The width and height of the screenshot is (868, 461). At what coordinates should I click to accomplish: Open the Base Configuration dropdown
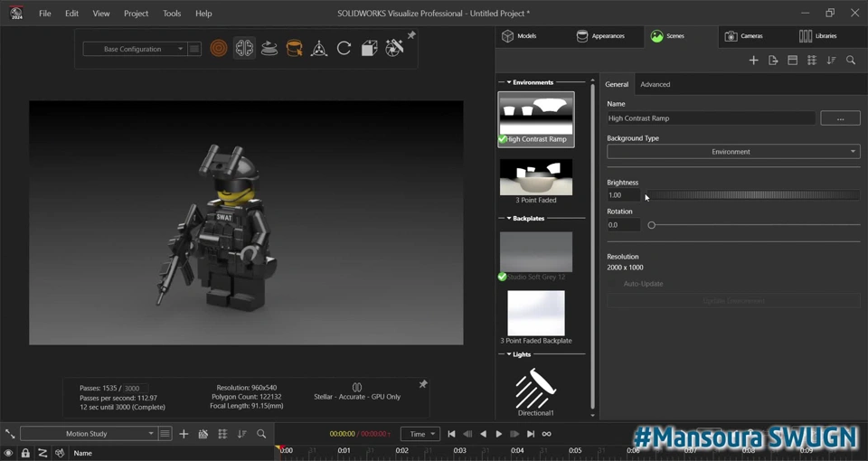134,49
